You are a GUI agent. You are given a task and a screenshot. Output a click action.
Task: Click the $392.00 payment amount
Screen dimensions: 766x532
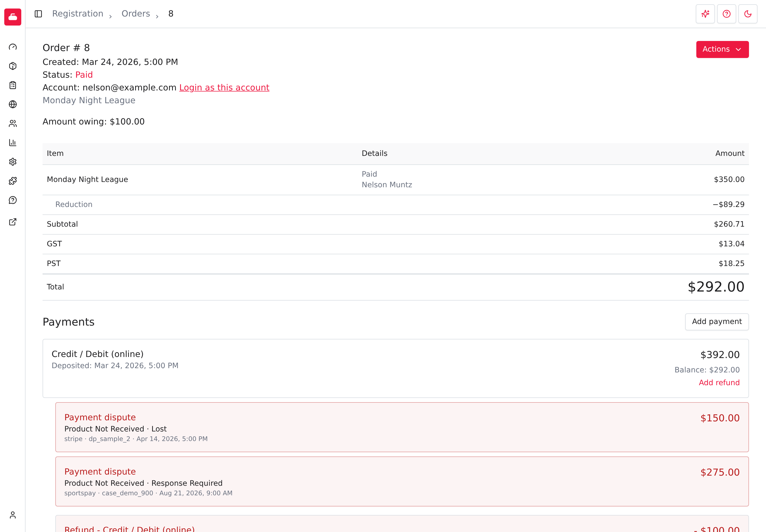720,355
